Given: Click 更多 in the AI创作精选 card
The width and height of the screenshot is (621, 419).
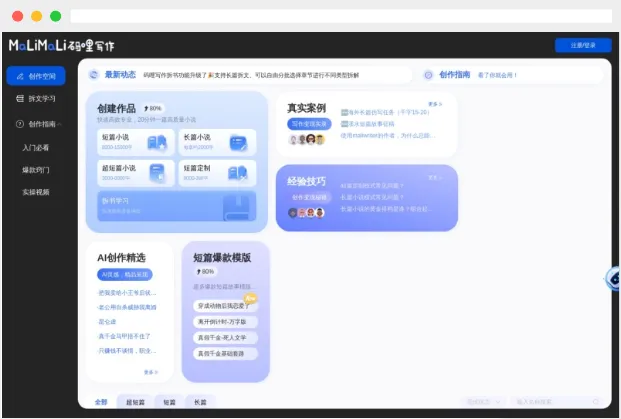Looking at the screenshot, I should click(x=151, y=372).
